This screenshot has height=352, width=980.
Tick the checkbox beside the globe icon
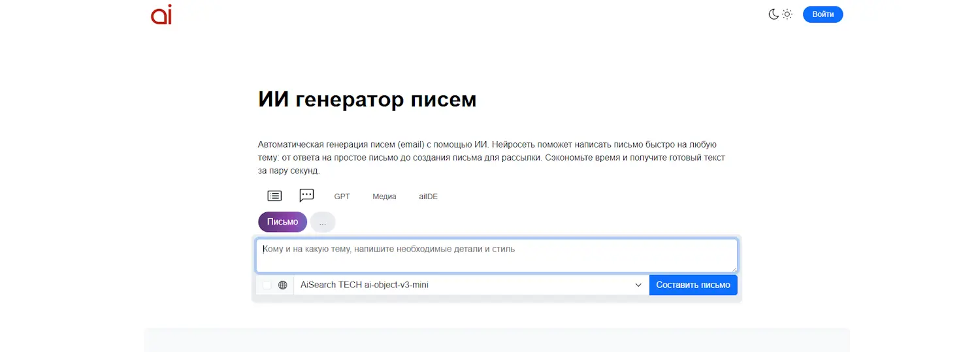267,285
